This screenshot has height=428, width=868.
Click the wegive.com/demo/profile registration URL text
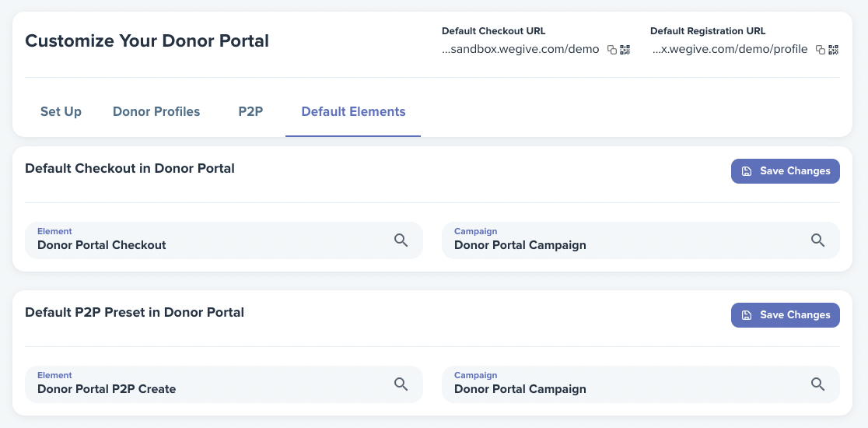tap(729, 49)
